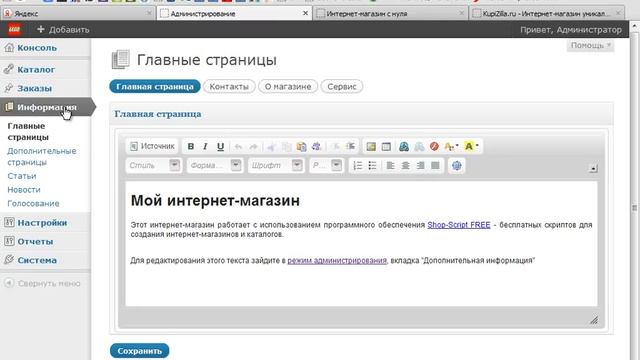Click the Paste from Word icon
The width and height of the screenshot is (640, 360).
click(x=316, y=147)
